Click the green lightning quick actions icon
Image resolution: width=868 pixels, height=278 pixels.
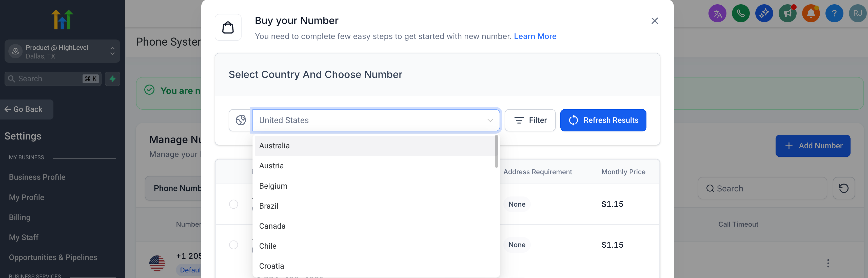(x=112, y=79)
